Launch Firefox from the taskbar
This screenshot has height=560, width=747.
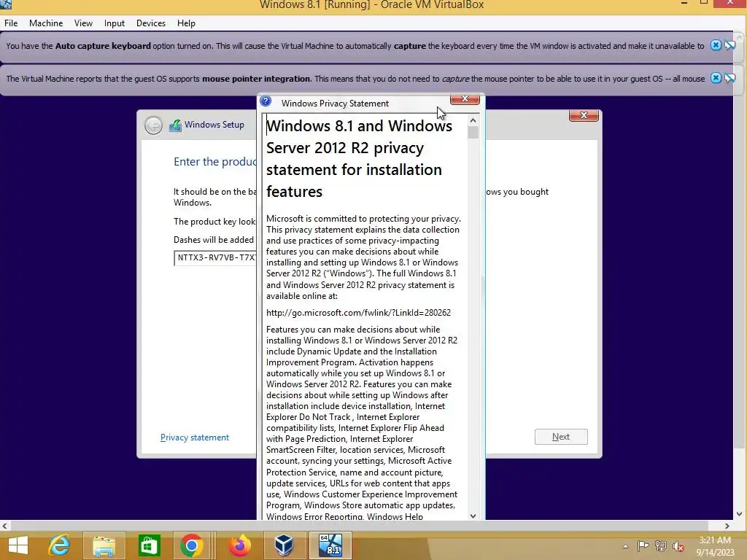[x=239, y=545]
